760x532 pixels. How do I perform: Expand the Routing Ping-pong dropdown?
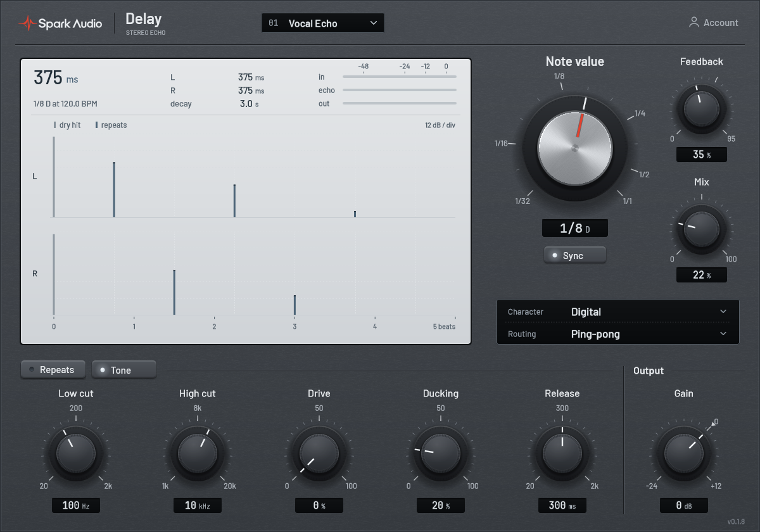[x=618, y=334]
